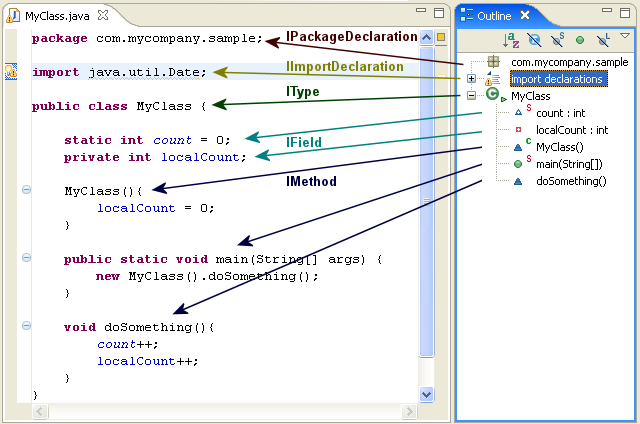640x424 pixels.
Task: Click the Hide Local Types icon
Action: point(602,40)
